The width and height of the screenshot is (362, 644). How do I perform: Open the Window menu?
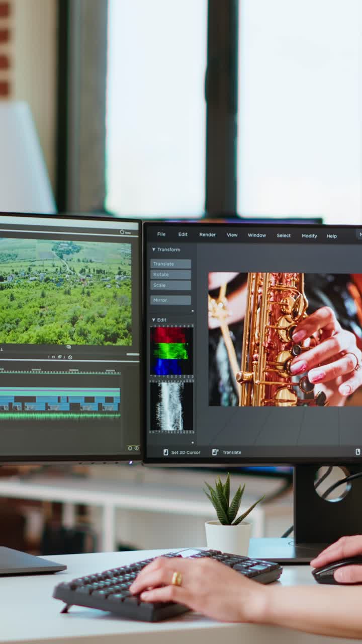256,235
